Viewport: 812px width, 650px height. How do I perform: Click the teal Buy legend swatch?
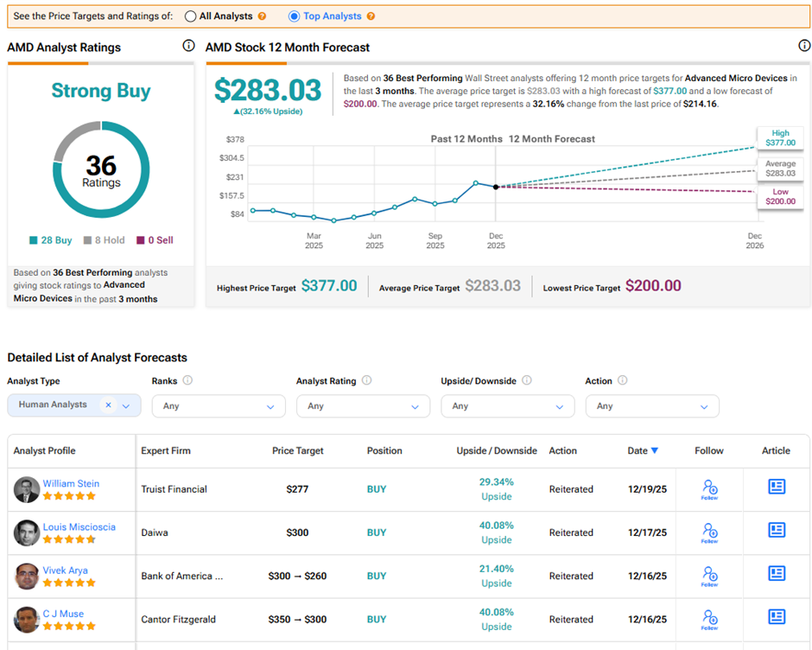[33, 240]
